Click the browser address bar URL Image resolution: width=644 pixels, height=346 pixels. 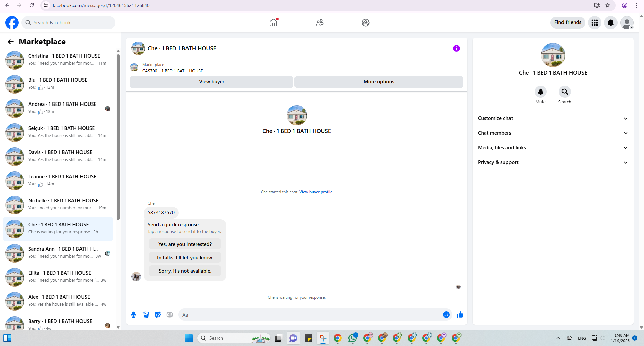click(101, 5)
